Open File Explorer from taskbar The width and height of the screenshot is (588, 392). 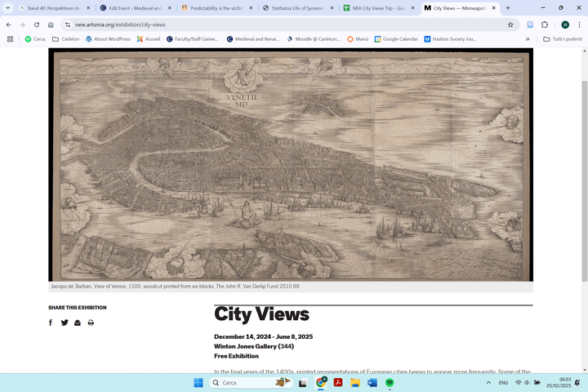pos(355,383)
